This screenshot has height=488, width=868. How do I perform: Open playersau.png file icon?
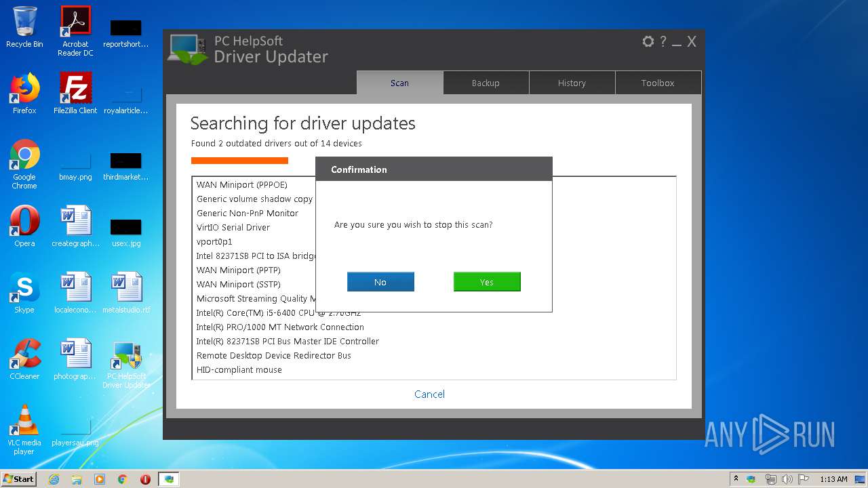(75, 431)
